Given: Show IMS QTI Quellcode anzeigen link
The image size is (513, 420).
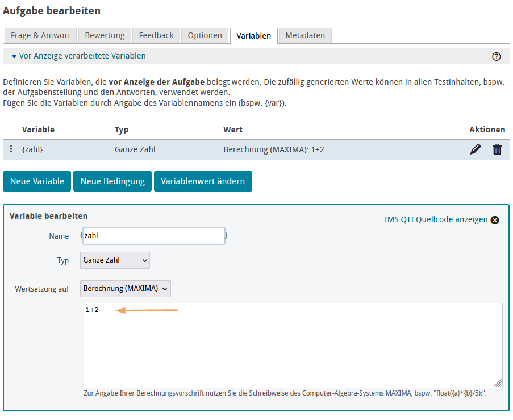Looking at the screenshot, I should (436, 220).
